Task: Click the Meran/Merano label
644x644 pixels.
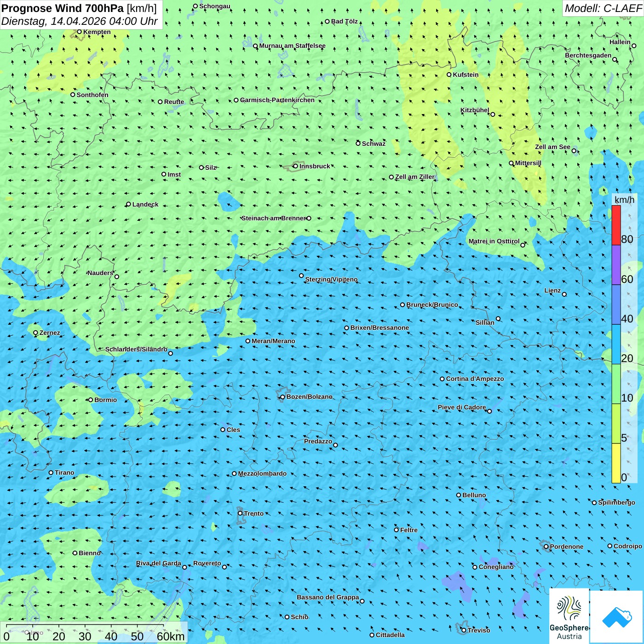Action: pos(273,341)
